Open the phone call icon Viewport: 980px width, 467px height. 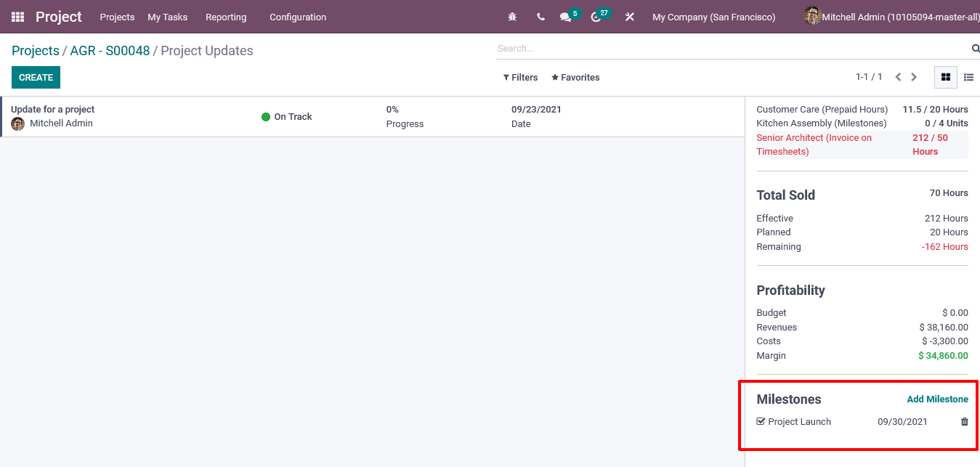(540, 17)
